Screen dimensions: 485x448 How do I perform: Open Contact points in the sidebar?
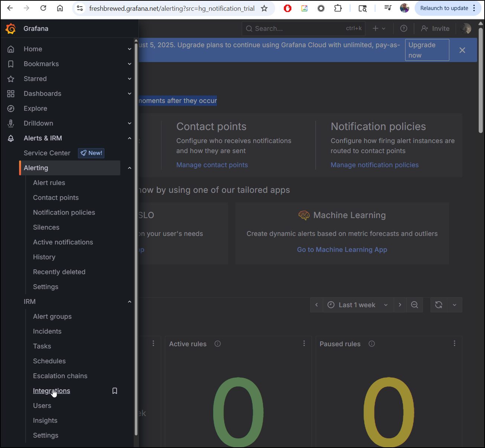coord(56,198)
